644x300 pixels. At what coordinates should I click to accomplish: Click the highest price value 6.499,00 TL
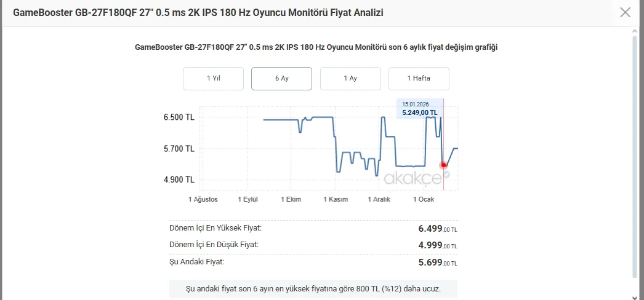pos(437,229)
